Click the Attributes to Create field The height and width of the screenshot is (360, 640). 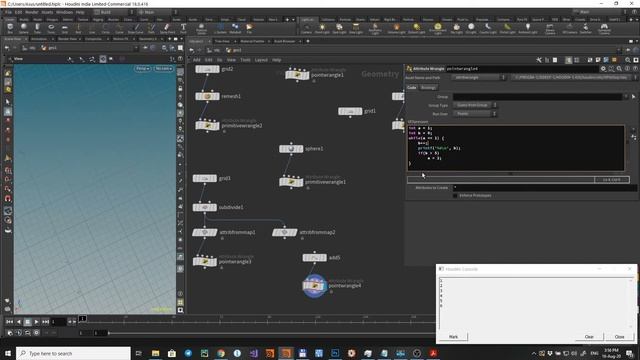[544, 188]
